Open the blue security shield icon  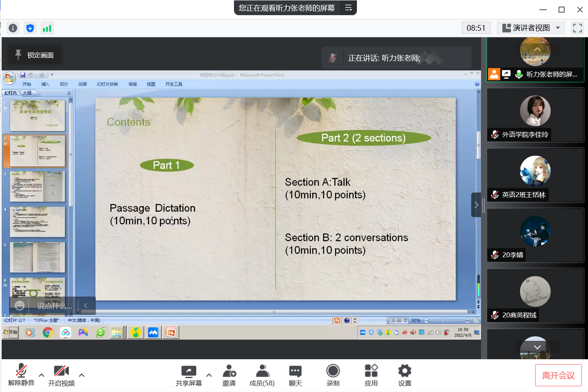(30, 28)
